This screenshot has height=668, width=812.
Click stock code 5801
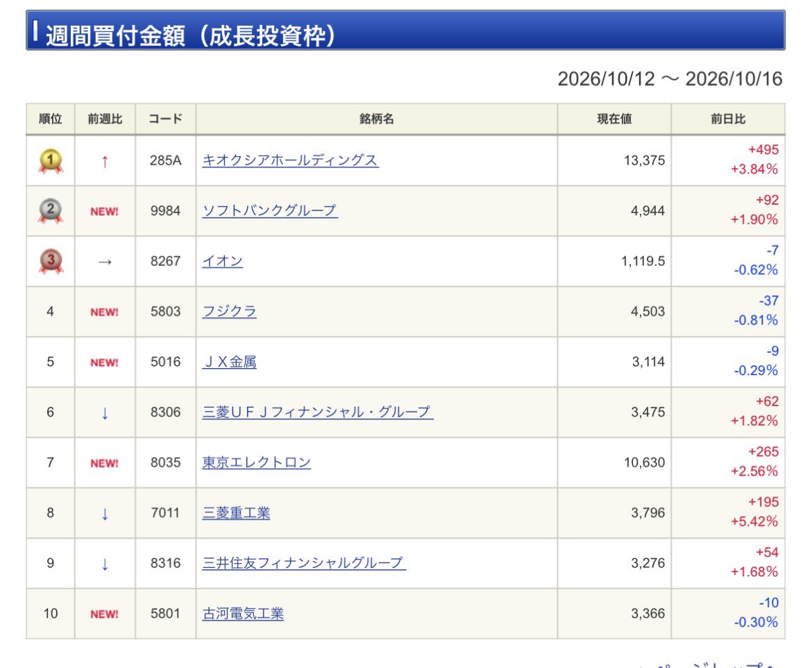[x=165, y=614]
